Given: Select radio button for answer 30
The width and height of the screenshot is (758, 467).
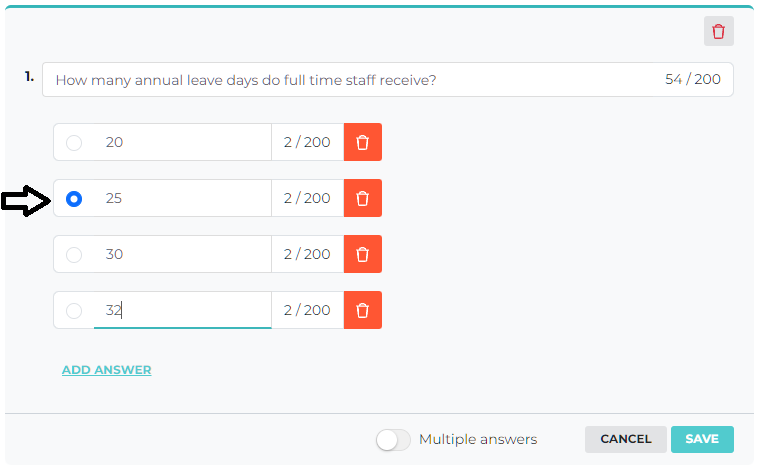Looking at the screenshot, I should point(74,255).
